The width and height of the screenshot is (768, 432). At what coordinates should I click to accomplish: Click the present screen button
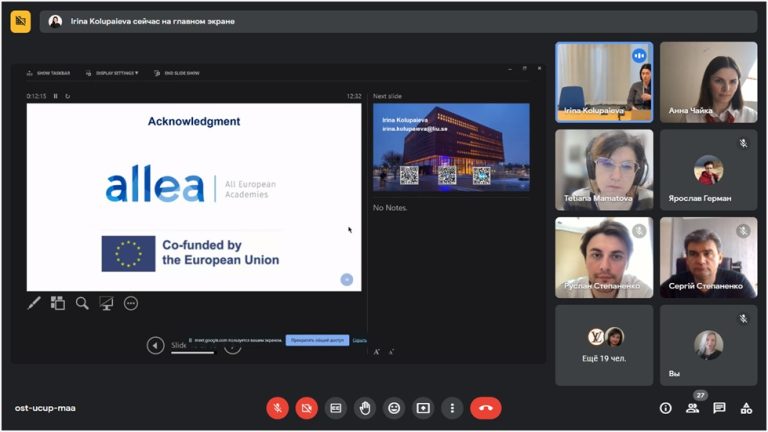pos(423,408)
